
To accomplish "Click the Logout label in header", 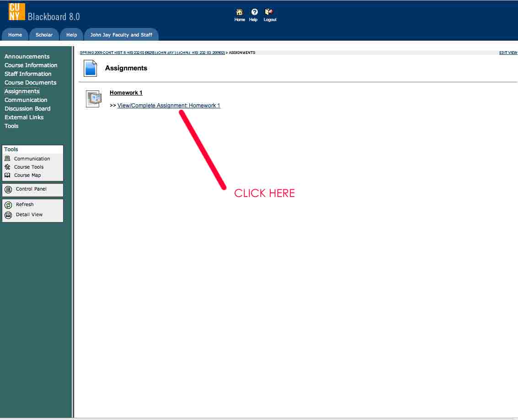I will (x=270, y=20).
